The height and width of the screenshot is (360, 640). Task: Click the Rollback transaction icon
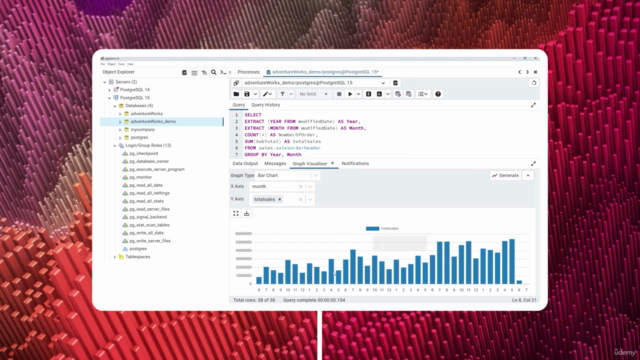click(x=409, y=94)
